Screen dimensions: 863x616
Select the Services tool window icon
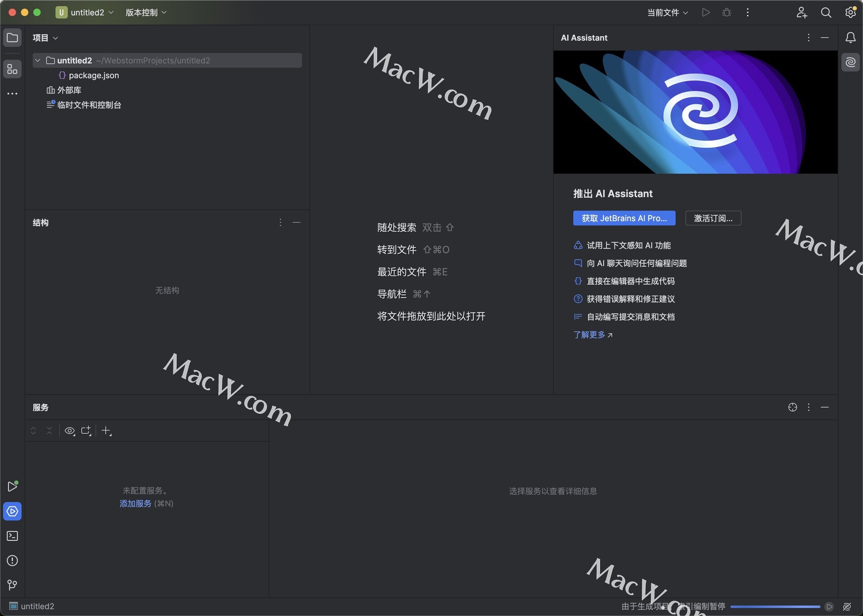point(12,511)
